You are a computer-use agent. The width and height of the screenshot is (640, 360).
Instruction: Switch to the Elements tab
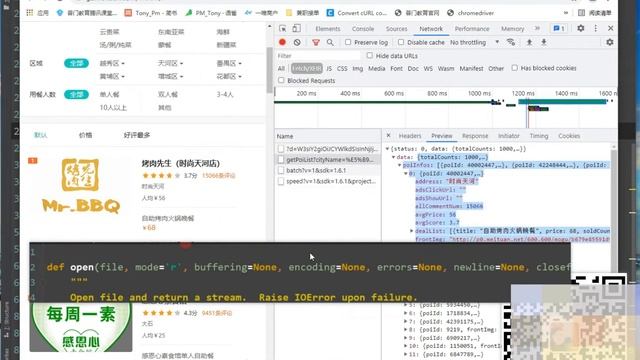(327, 29)
